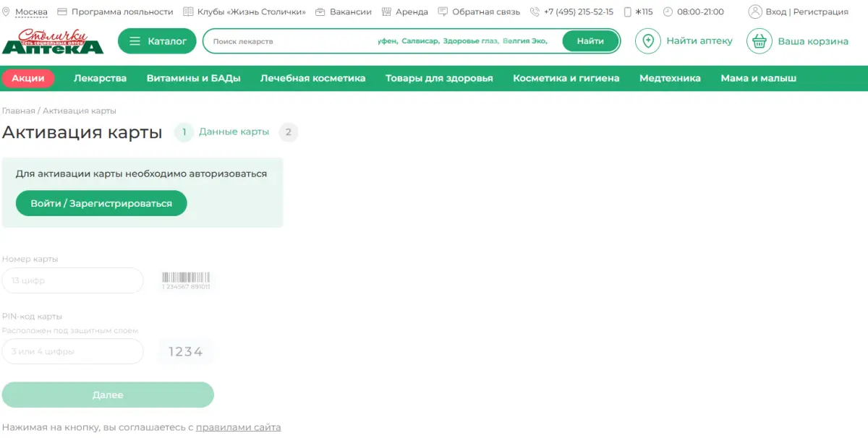Image resolution: width=868 pixels, height=438 pixels.
Task: Click the vacancies briefcase icon
Action: pyautogui.click(x=320, y=12)
